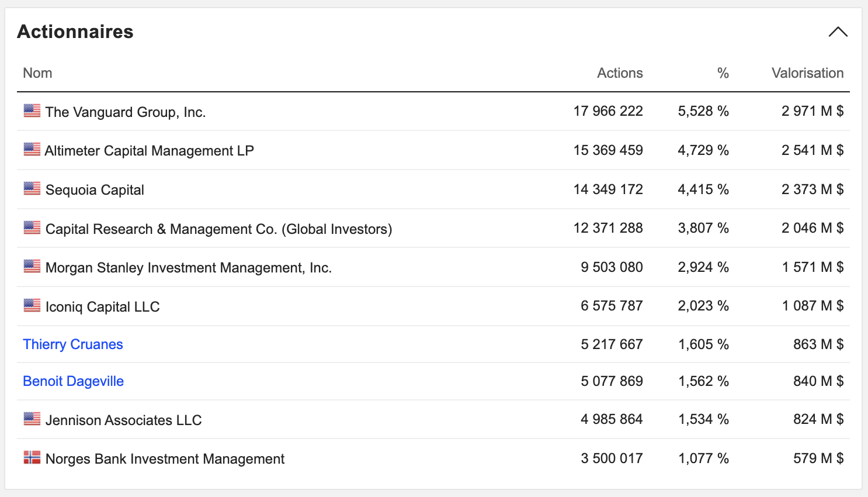
Task: Click the % column header
Action: tap(723, 73)
